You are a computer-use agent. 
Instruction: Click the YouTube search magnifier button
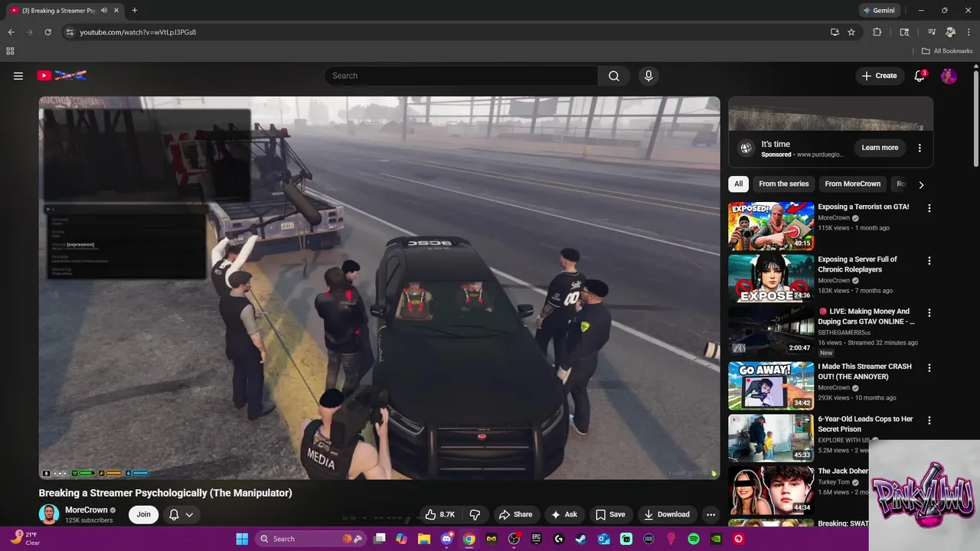pos(614,76)
